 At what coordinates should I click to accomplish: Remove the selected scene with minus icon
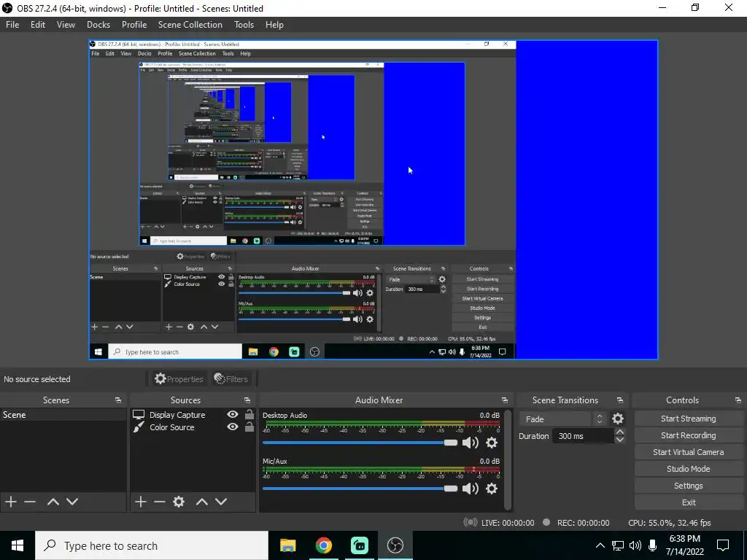pyautogui.click(x=30, y=502)
